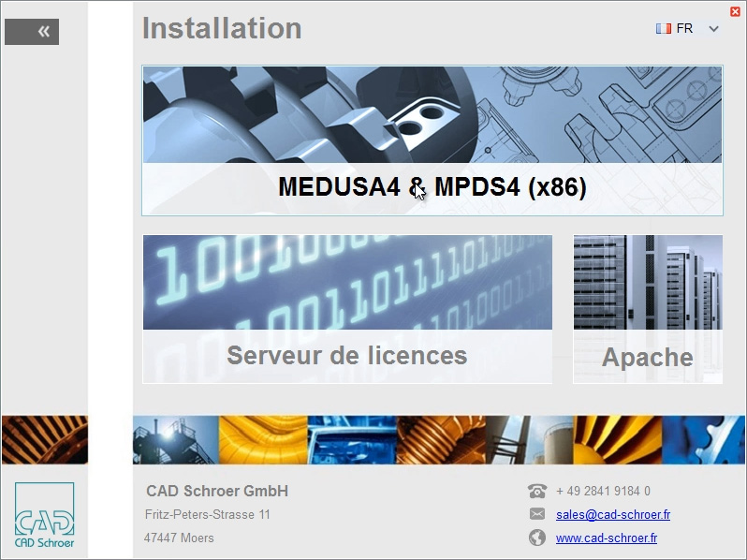Close the installer with red X
747x560 pixels.
pos(735,11)
